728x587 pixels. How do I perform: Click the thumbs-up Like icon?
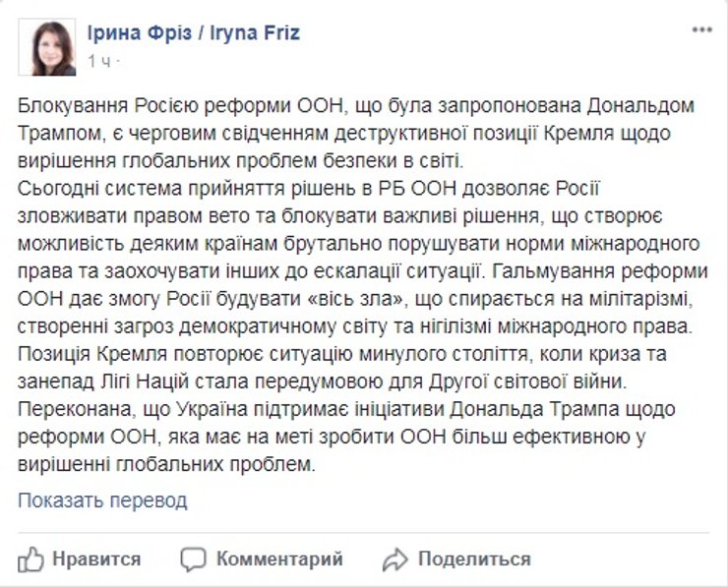pyautogui.click(x=32, y=559)
